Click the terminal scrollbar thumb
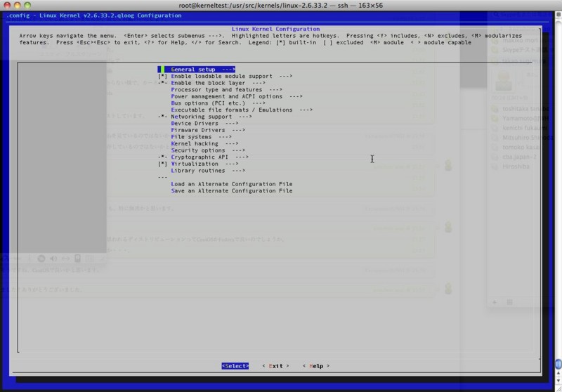The height and width of the screenshot is (392, 562). pyautogui.click(x=558, y=364)
